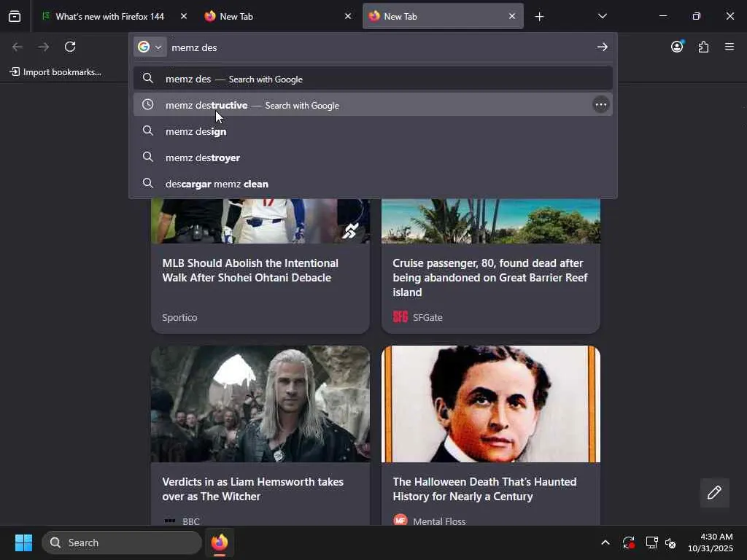Click the Go arrow in address bar
The width and height of the screenshot is (747, 560).
coord(602,47)
